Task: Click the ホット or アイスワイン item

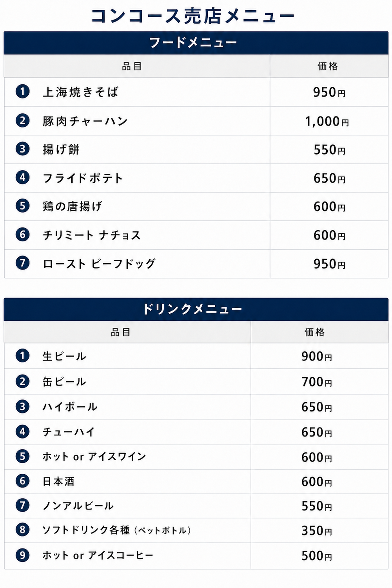Action: pyautogui.click(x=94, y=456)
